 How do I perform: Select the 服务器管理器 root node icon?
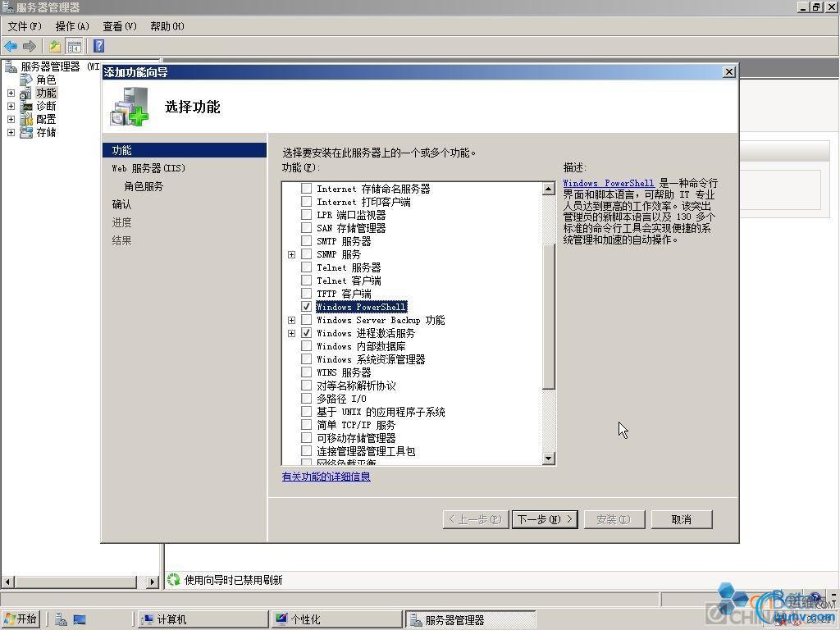pos(11,67)
